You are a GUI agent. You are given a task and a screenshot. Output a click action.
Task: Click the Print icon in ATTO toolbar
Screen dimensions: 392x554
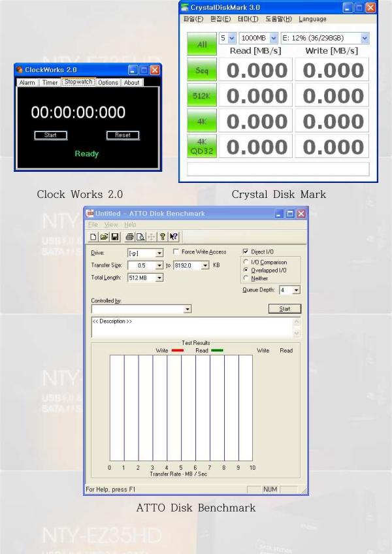tap(129, 236)
